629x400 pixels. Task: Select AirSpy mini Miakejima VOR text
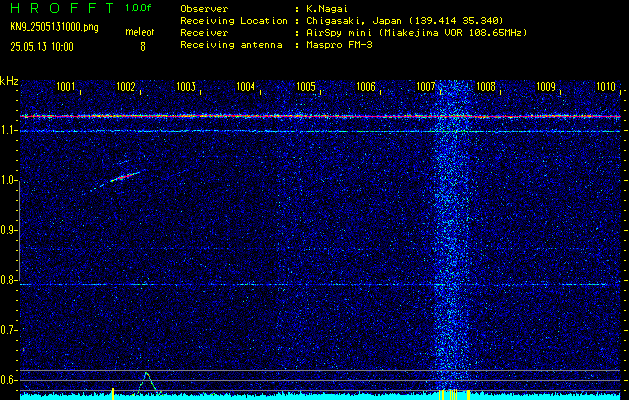click(416, 32)
